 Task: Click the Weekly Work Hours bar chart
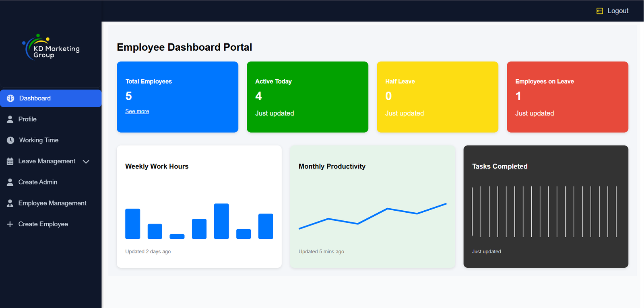click(199, 221)
